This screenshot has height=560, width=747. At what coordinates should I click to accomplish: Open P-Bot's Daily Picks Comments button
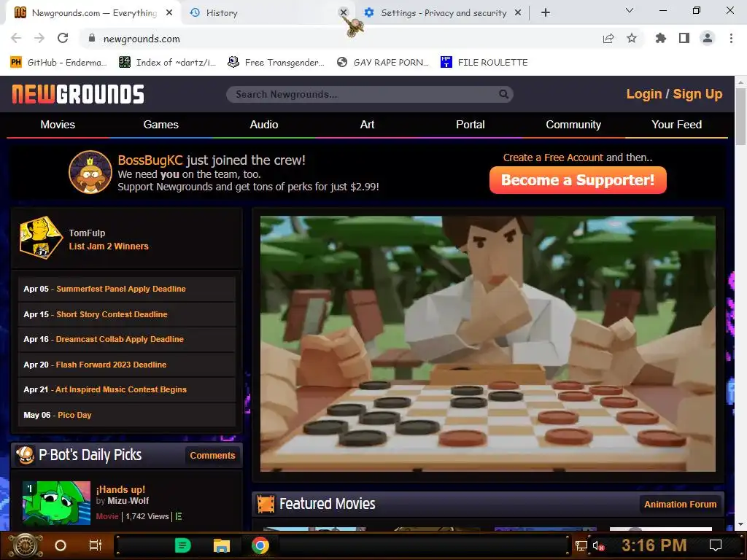click(212, 455)
